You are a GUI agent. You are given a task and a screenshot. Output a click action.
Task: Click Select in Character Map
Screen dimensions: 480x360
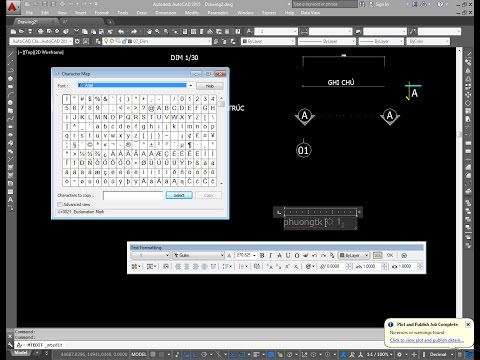(x=179, y=195)
